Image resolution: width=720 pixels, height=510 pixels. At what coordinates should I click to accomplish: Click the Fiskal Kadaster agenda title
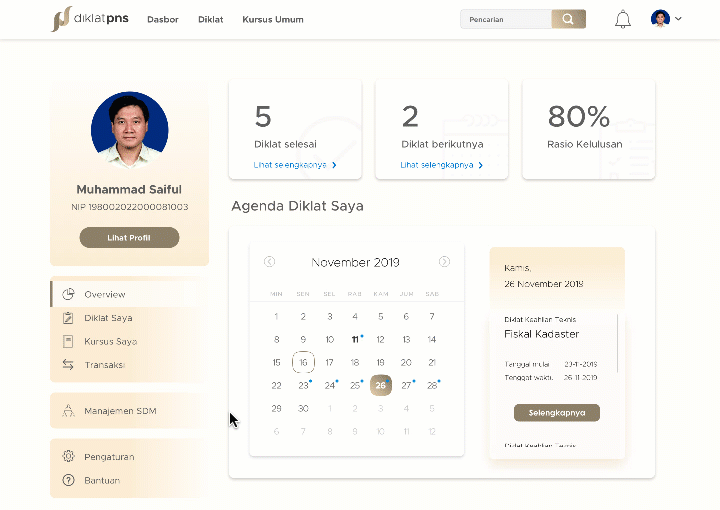[541, 334]
